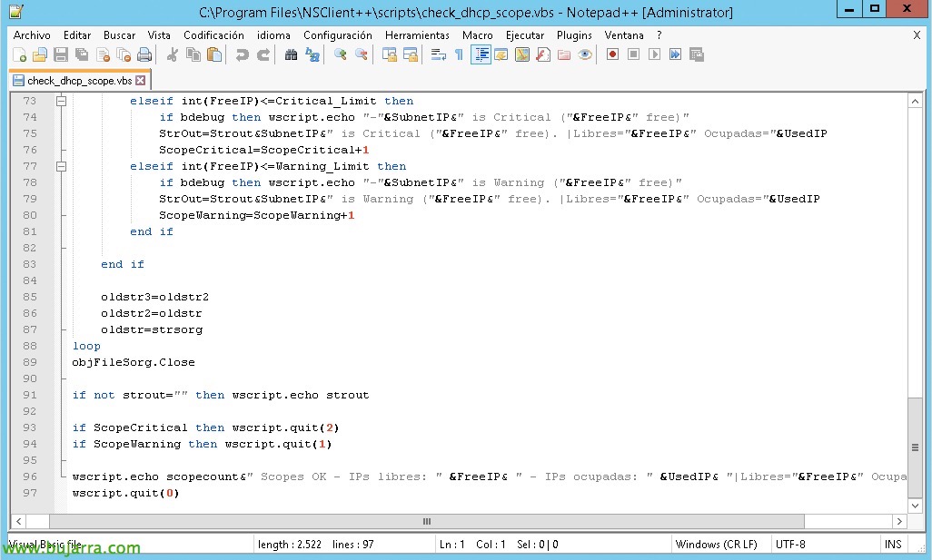
Task: Open the Ejecutar menu
Action: point(525,35)
